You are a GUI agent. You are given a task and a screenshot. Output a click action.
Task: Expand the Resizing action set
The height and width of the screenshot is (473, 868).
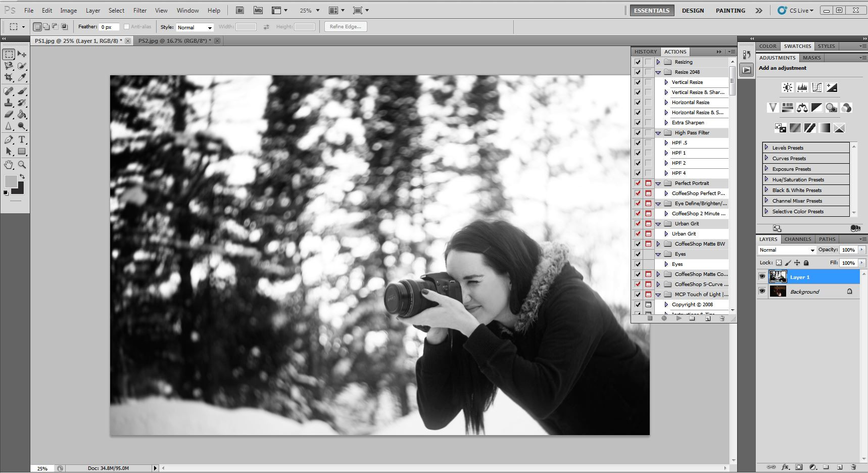coord(658,62)
